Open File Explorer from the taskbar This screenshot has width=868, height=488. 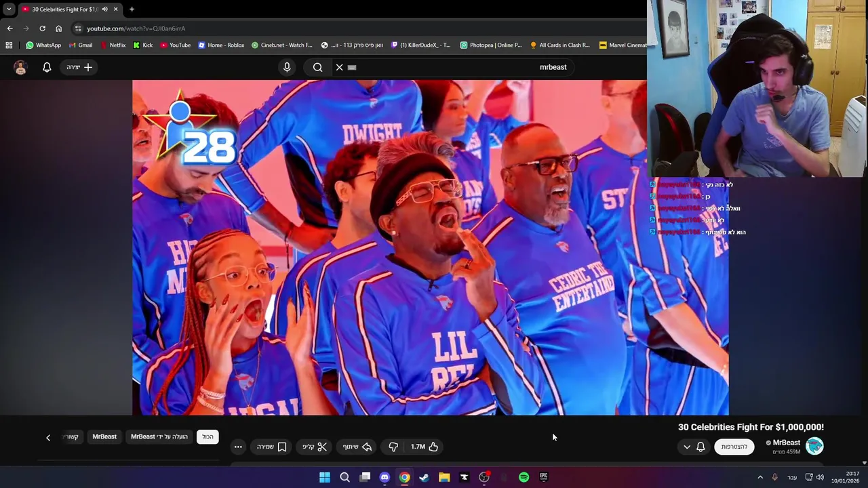[x=444, y=477]
